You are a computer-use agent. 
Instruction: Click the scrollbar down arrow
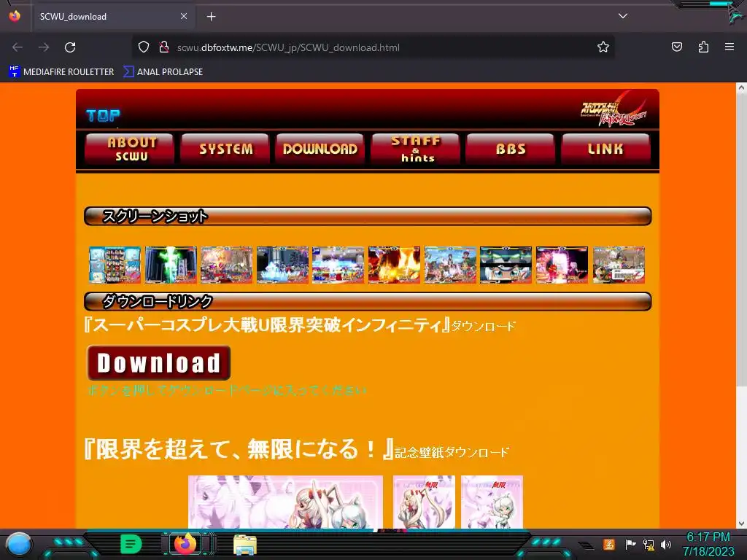[x=741, y=523]
